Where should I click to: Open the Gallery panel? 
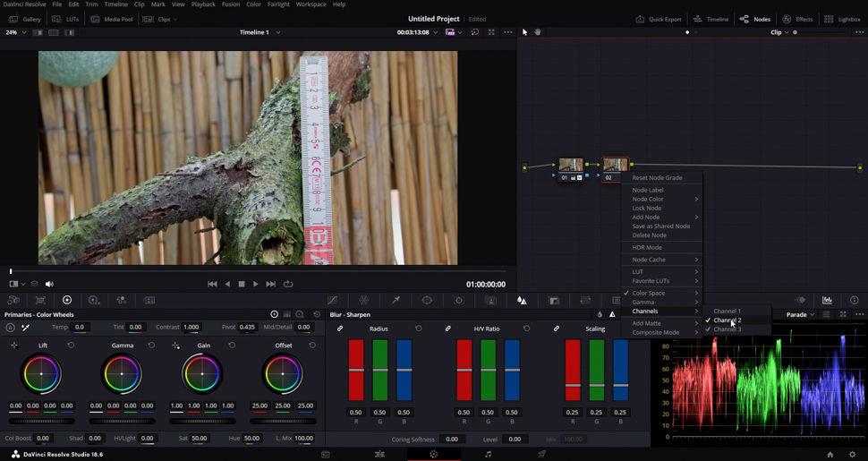point(24,19)
